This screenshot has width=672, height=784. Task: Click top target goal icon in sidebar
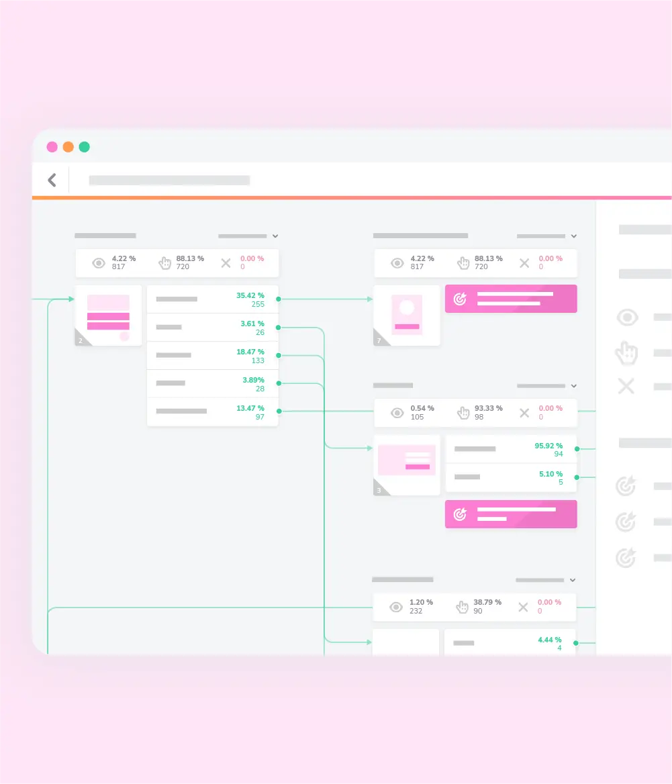tap(626, 485)
